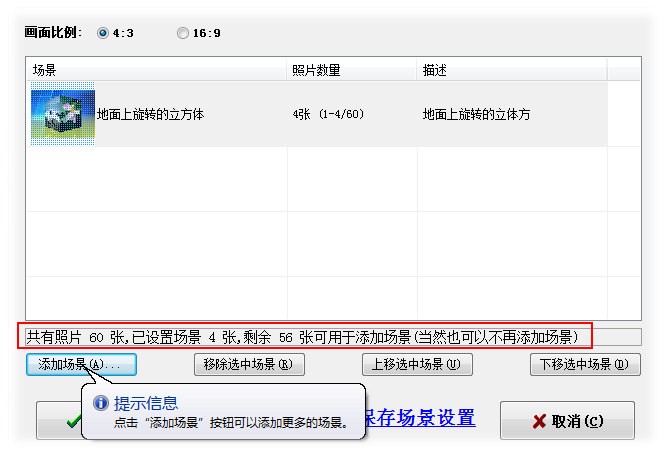Click description cell 地面上旋转的立体方
Image resolution: width=668 pixels, height=456 pixels.
(x=476, y=114)
